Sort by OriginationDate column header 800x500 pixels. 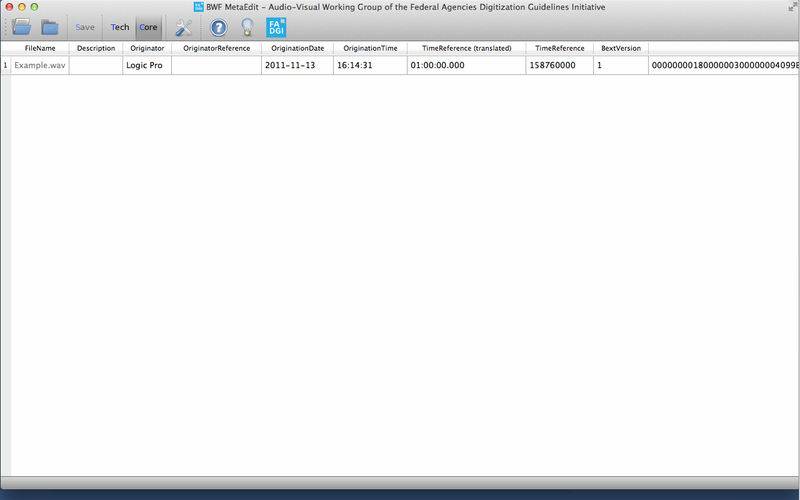click(297, 48)
